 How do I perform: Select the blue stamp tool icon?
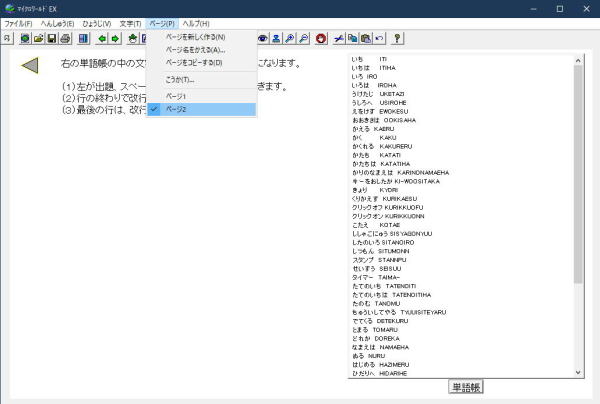tap(276, 38)
